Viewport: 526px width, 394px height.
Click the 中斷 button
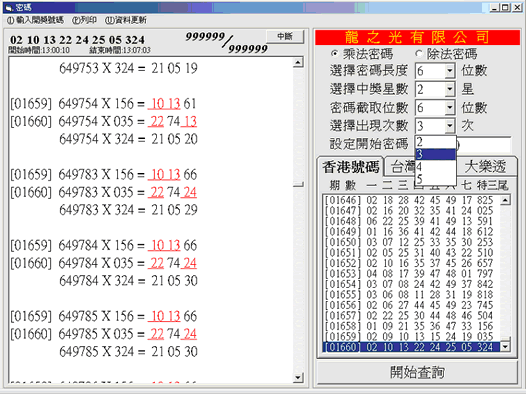(285, 36)
